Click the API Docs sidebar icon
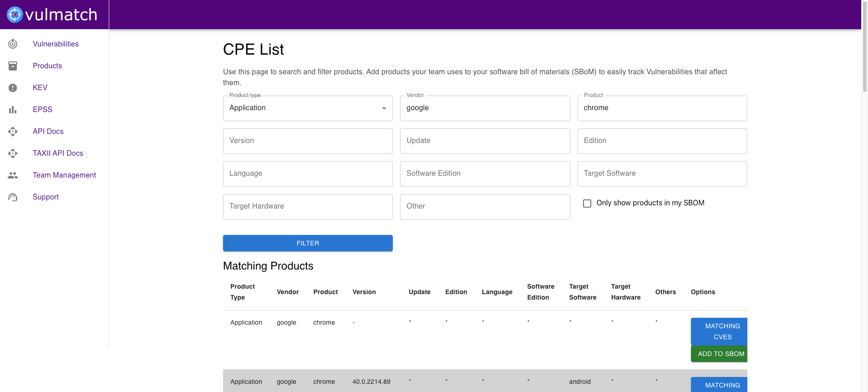This screenshot has height=392, width=868. (13, 131)
